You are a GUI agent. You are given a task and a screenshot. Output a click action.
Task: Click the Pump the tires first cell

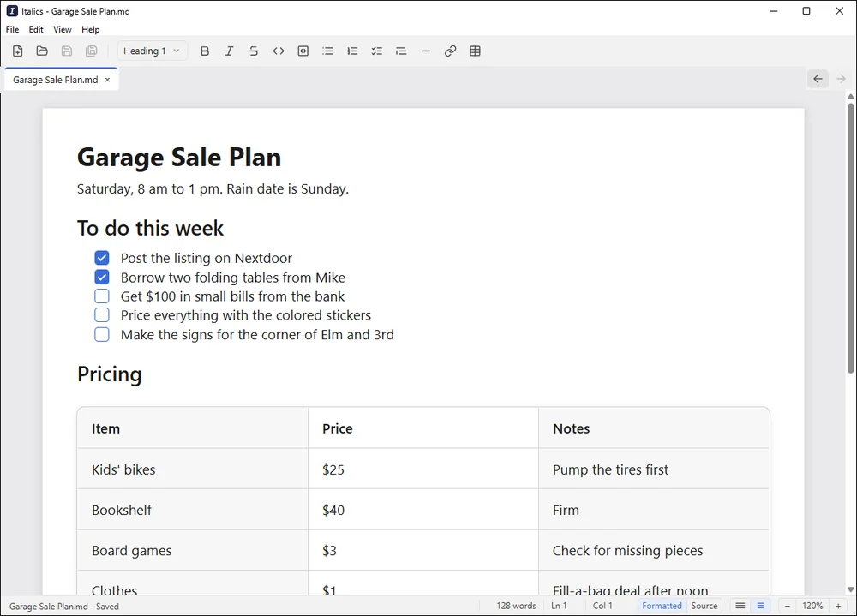(654, 469)
